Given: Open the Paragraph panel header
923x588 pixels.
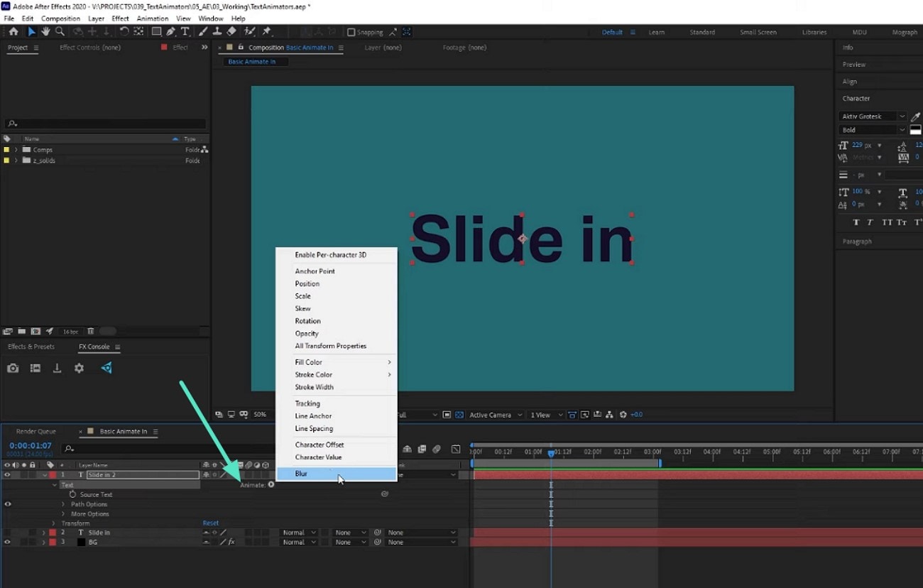Looking at the screenshot, I should (x=857, y=241).
